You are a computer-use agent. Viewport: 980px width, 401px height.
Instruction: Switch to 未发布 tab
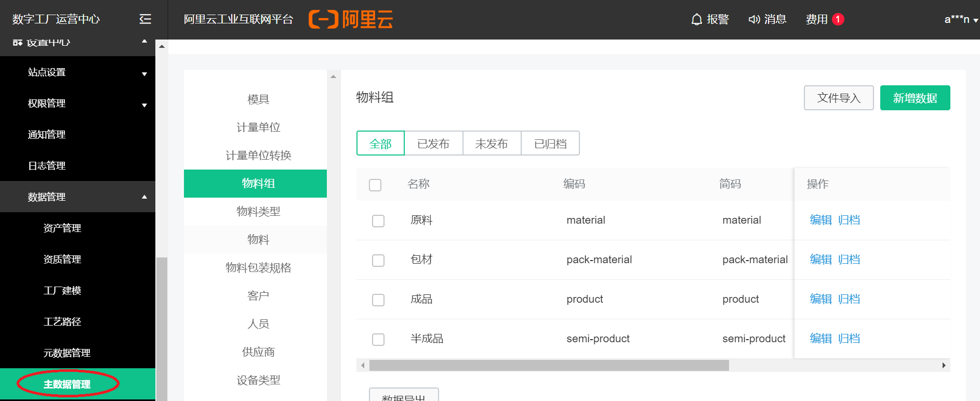pyautogui.click(x=492, y=144)
